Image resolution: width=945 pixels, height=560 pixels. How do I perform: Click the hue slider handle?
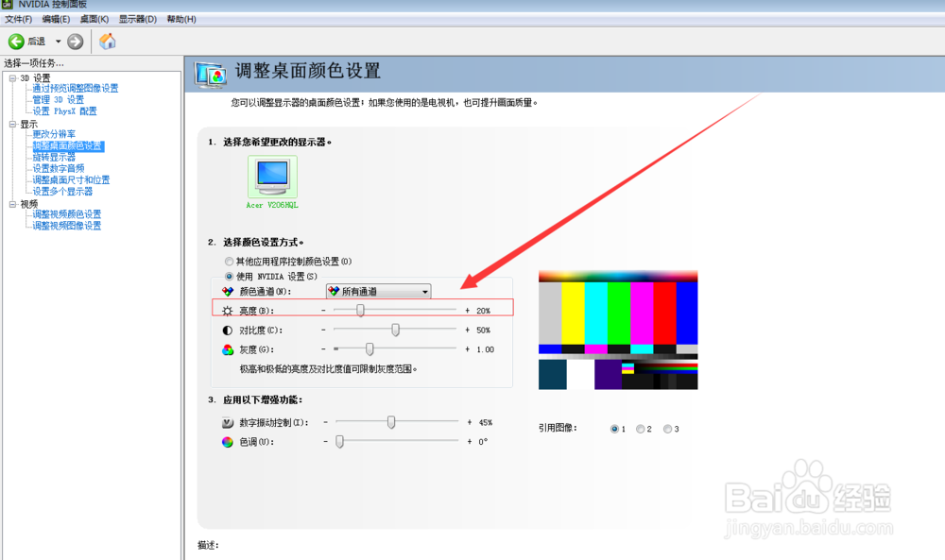pyautogui.click(x=339, y=441)
